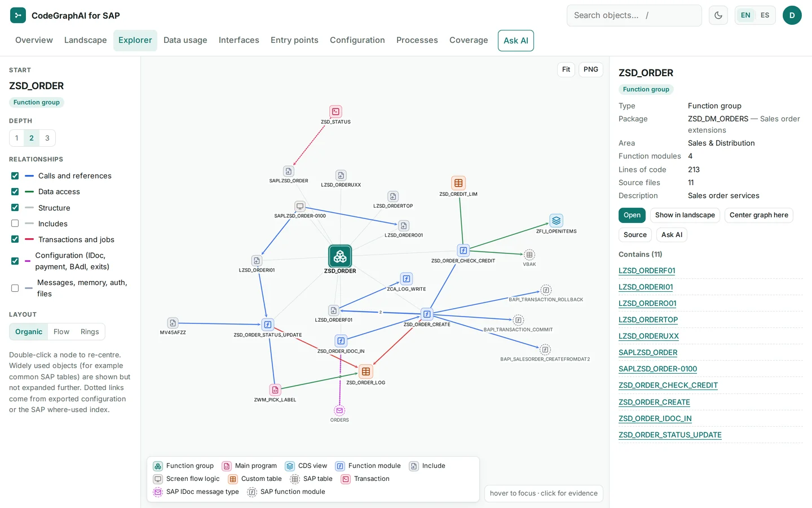Go to the Data usage tab
Screen dimensions: 812x508
coord(186,40)
